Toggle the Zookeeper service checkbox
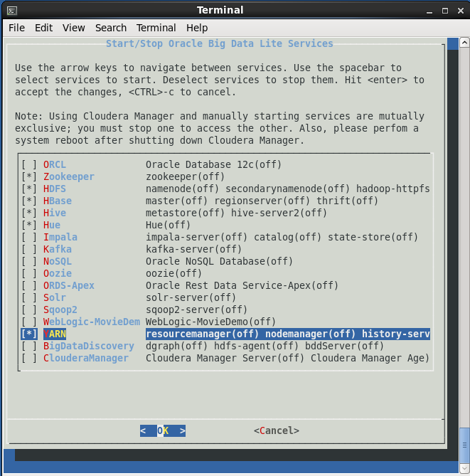This screenshot has width=470, height=476. pos(29,176)
